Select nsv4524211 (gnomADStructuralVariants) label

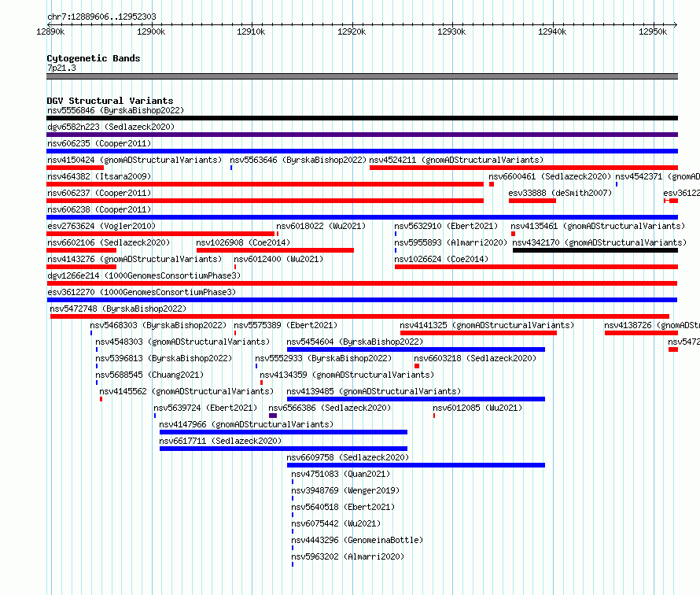(456, 160)
